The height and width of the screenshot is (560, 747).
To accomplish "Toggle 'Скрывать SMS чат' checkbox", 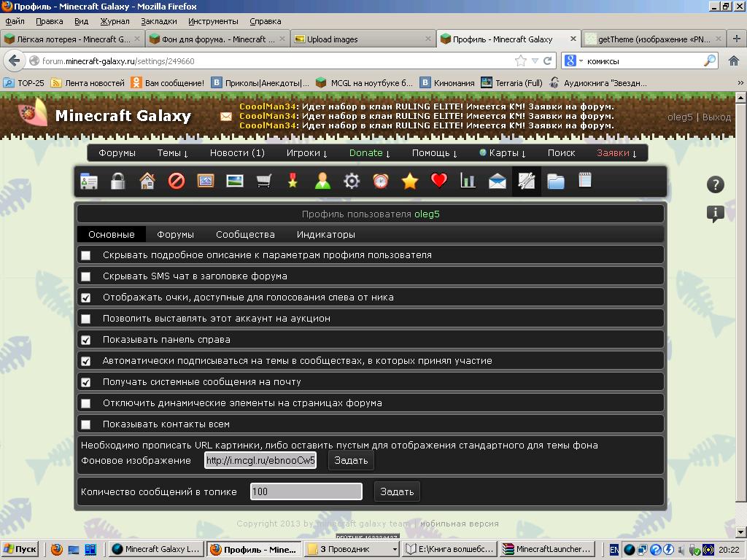I will tap(86, 276).
